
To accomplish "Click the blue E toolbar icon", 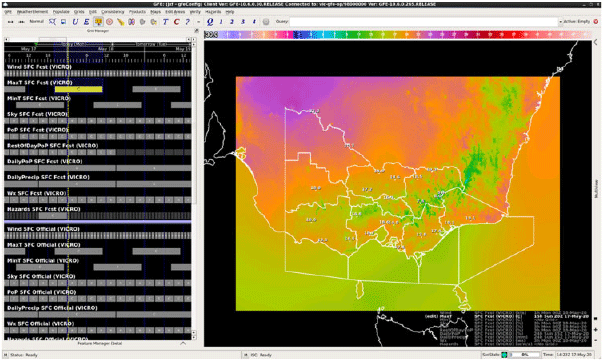I will (x=87, y=22).
